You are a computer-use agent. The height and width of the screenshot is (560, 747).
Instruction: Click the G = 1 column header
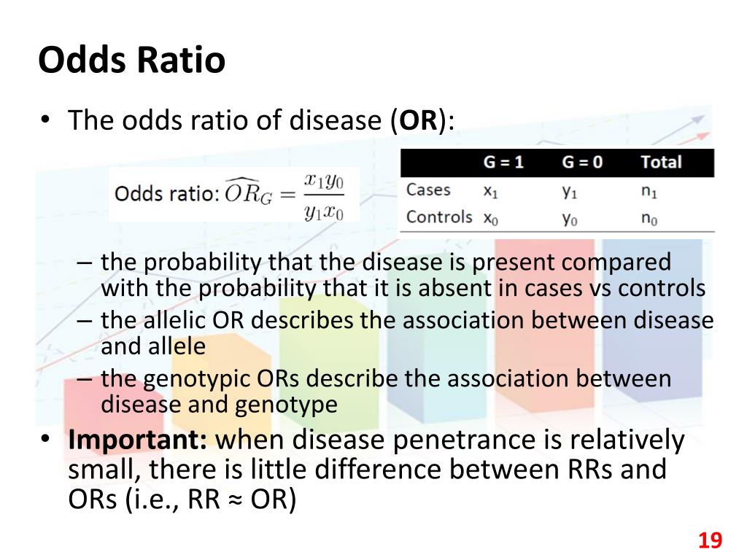503,163
